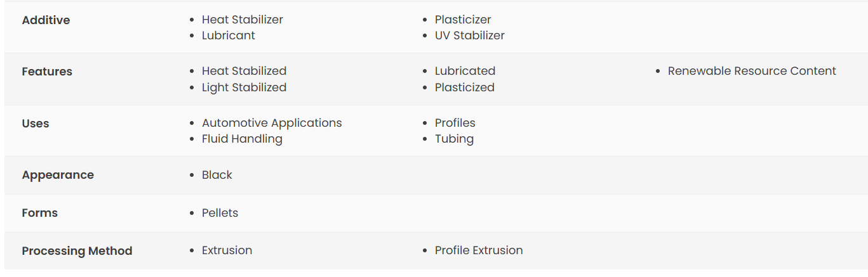Select the Extrusion processing method
The height and width of the screenshot is (277, 868).
[x=227, y=250]
